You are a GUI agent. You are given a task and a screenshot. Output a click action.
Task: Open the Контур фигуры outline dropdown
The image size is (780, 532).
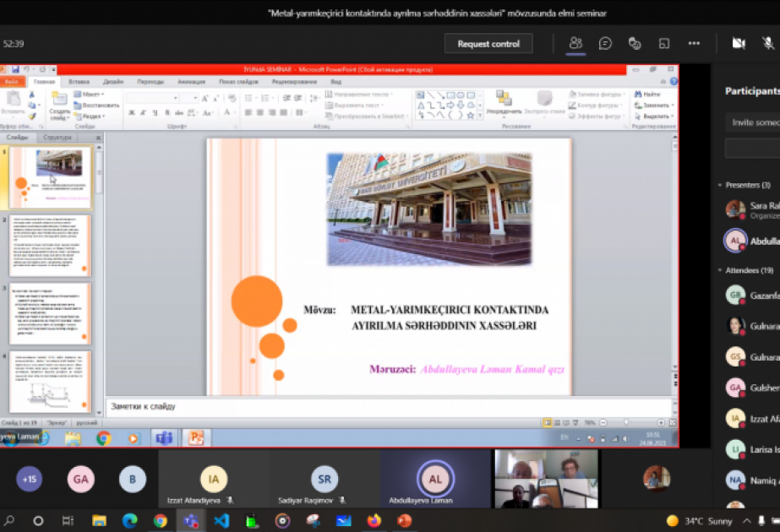[x=596, y=105]
